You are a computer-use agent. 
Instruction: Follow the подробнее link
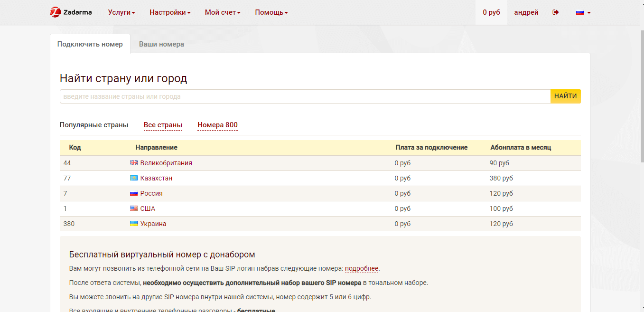click(361, 268)
